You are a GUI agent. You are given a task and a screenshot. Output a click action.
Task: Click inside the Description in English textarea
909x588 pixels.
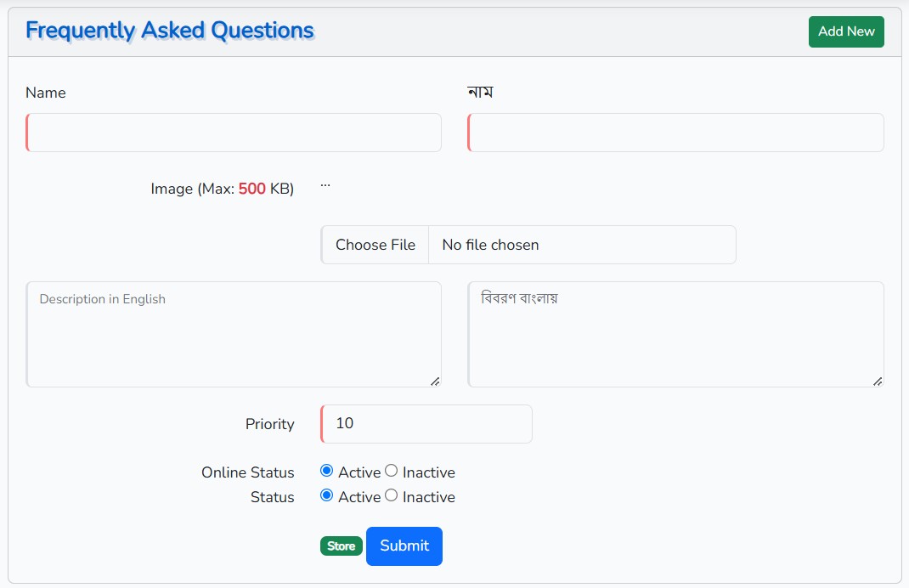coord(234,334)
